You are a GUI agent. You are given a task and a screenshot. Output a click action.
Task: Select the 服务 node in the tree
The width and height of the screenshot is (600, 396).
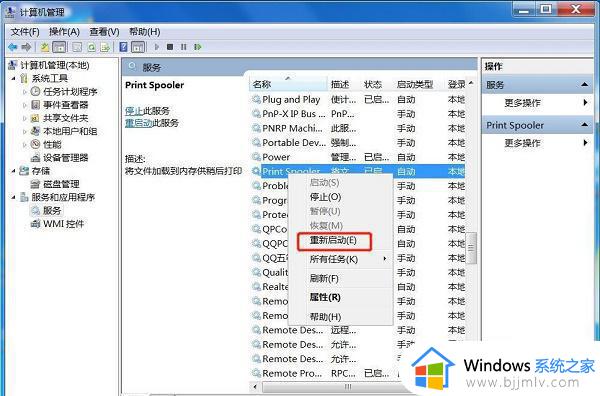52,210
